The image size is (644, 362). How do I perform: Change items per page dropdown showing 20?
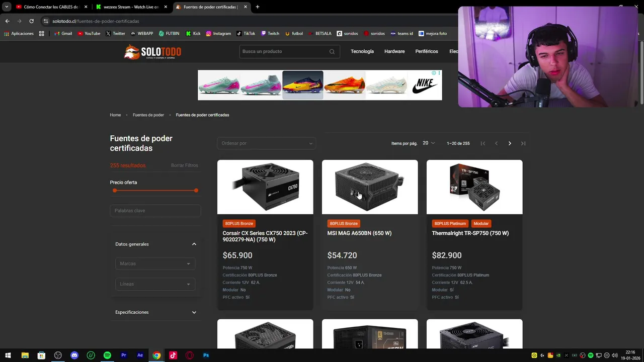(x=428, y=143)
